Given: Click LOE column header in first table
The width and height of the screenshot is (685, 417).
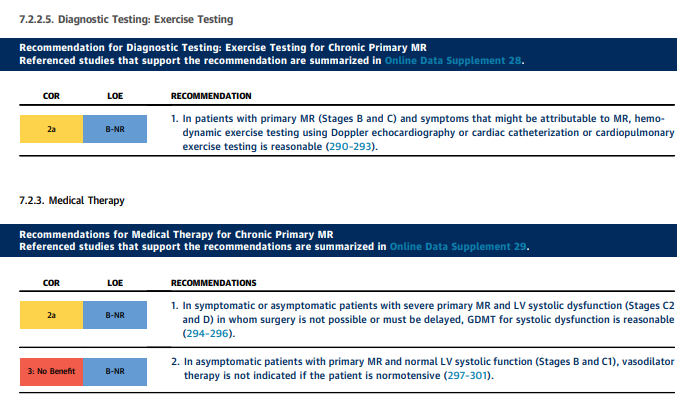Looking at the screenshot, I should tap(115, 96).
